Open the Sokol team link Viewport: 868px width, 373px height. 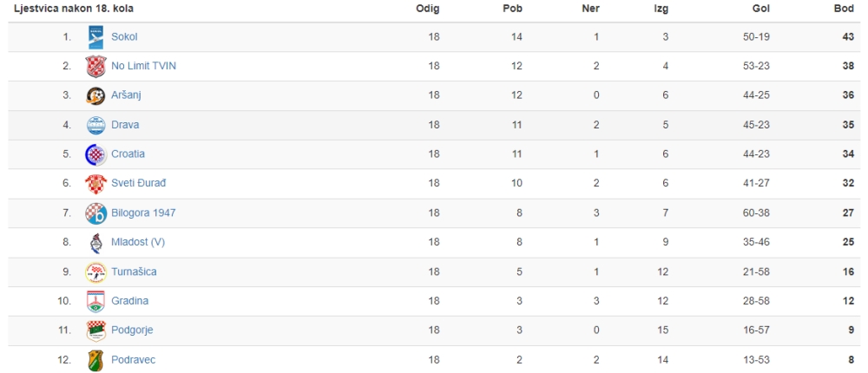coord(124,37)
